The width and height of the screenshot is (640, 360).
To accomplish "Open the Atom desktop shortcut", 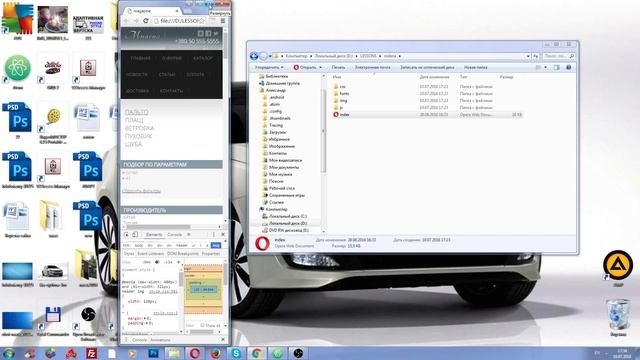I will tap(18, 71).
